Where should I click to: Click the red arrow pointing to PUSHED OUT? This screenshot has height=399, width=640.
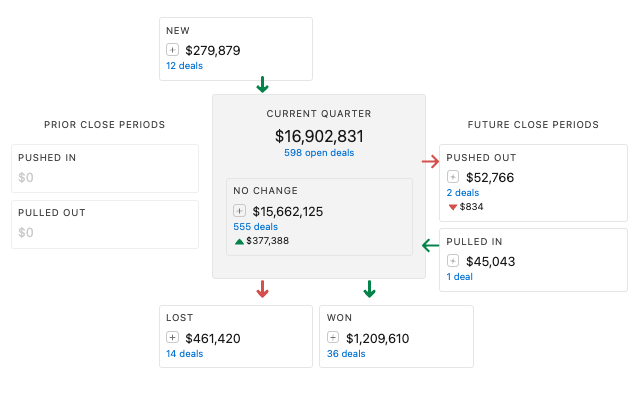click(431, 162)
